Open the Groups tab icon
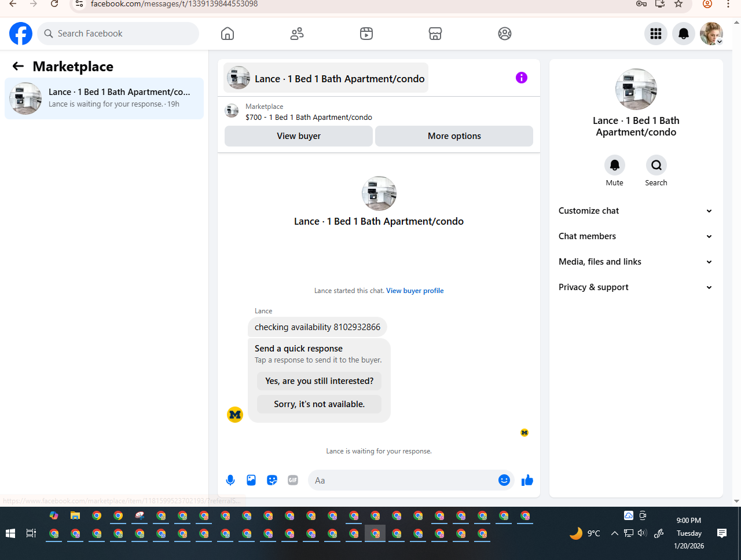This screenshot has height=560, width=741. 505,34
